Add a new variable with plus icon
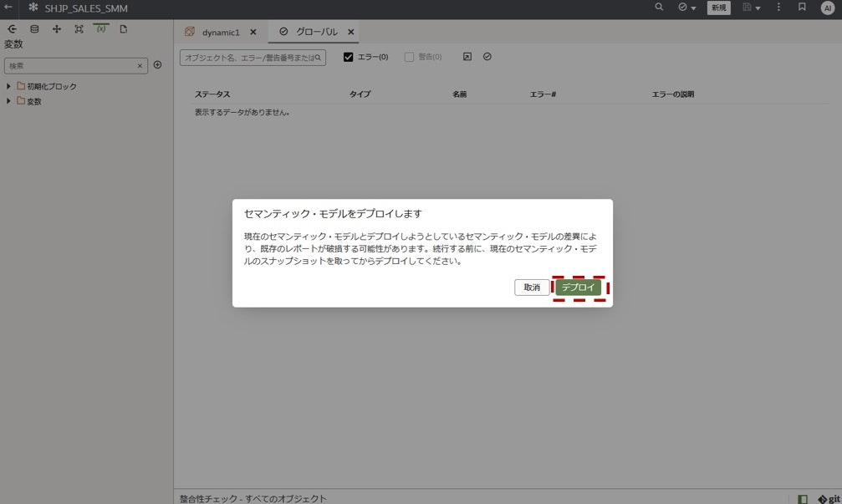Screen dimensions: 842x504 pyautogui.click(x=157, y=65)
